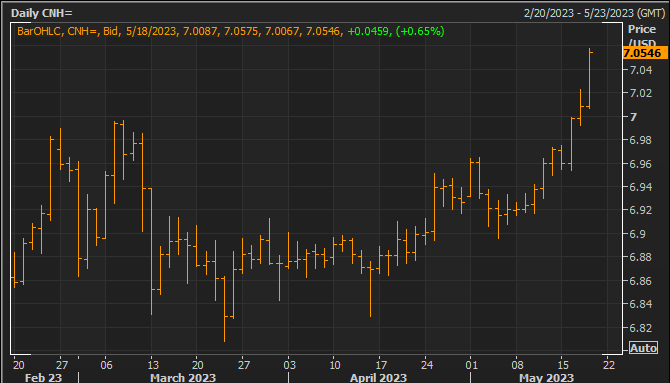
Task: Click the 6.84 price axis label
Action: (641, 304)
